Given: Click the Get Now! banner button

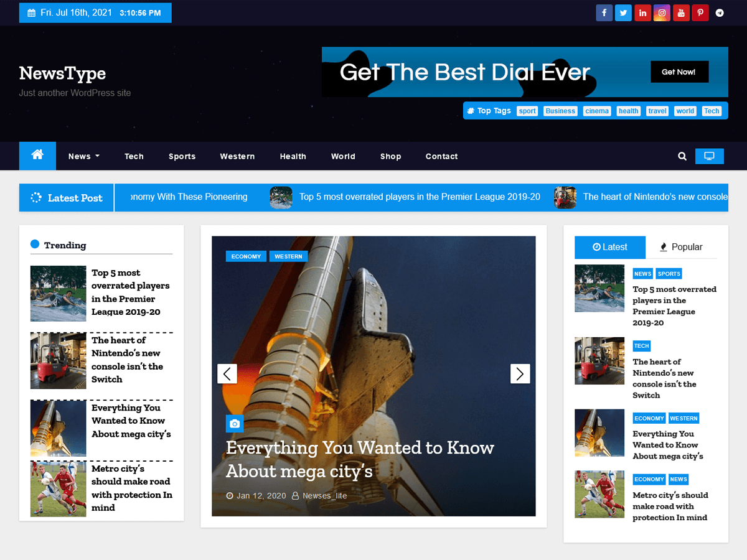Looking at the screenshot, I should pyautogui.click(x=679, y=72).
